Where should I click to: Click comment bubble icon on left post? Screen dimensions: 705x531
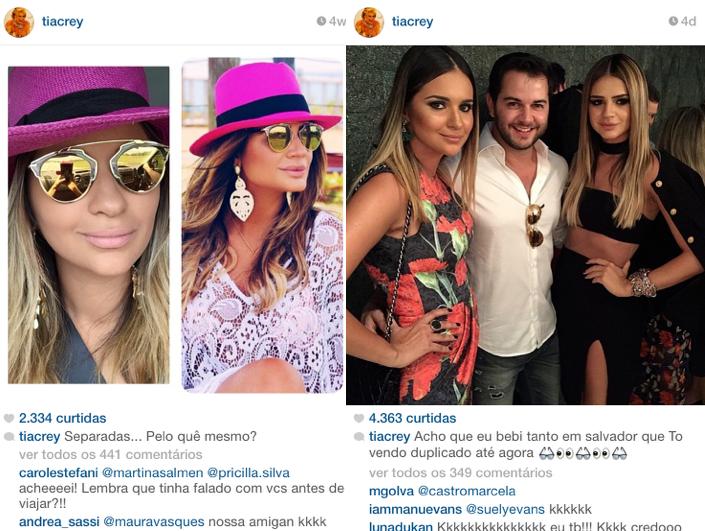coord(9,437)
